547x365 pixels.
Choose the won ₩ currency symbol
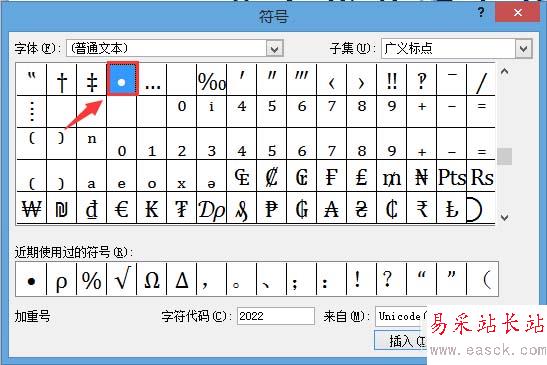coord(31,208)
